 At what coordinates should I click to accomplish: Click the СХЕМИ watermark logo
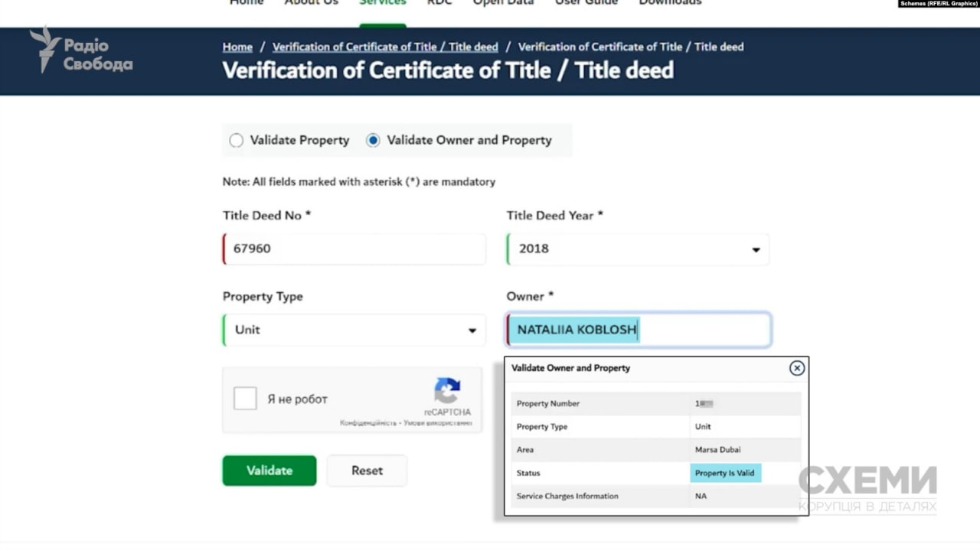tap(867, 480)
